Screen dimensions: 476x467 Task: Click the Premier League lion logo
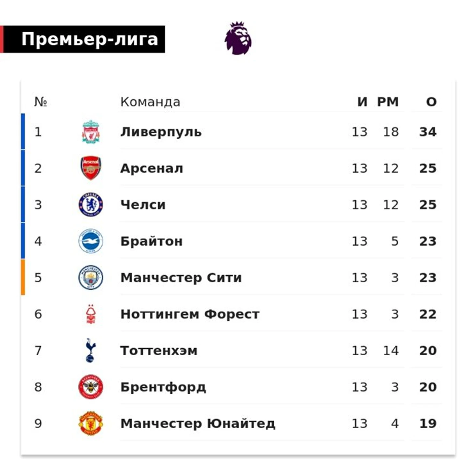(x=238, y=38)
